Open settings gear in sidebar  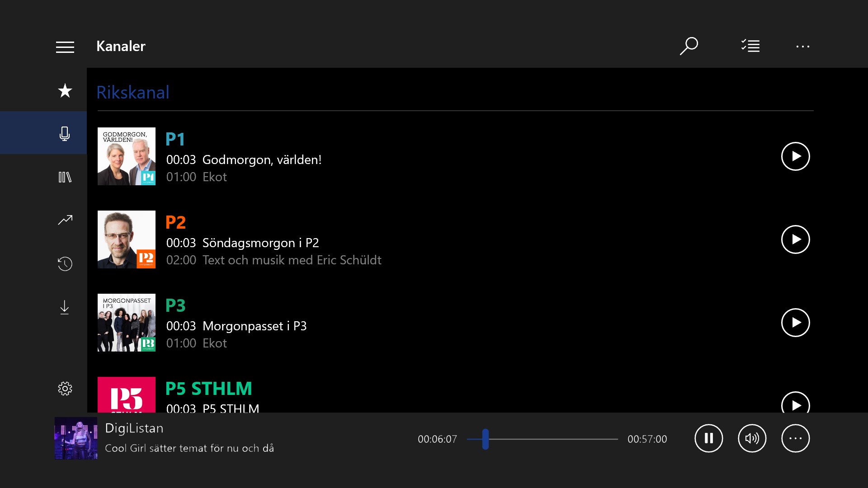[65, 389]
